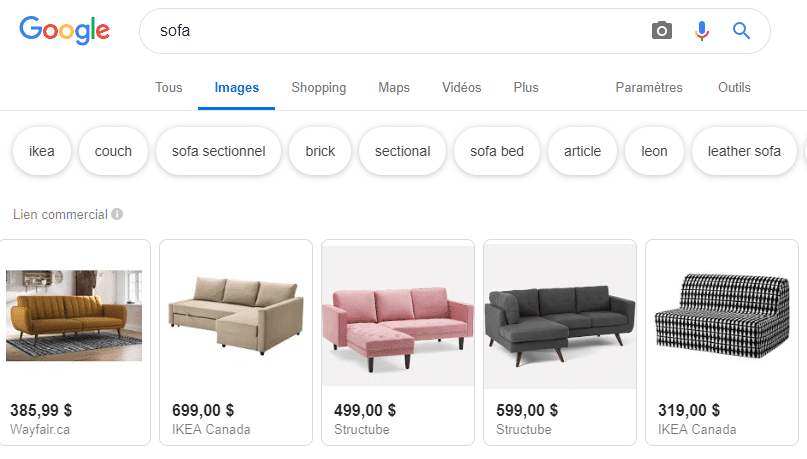Apply the leather sofa filter chip
The image size is (807, 459).
click(x=744, y=152)
